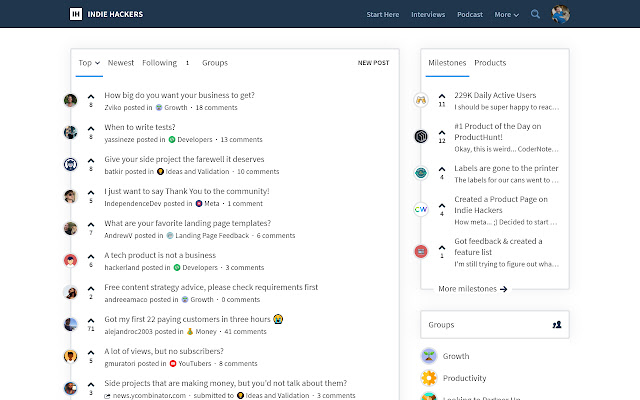Follow the More milestones link

click(472, 289)
